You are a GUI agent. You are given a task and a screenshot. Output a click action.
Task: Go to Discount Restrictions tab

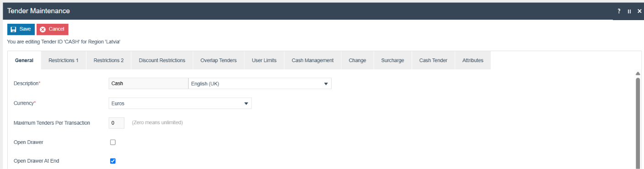click(x=162, y=60)
